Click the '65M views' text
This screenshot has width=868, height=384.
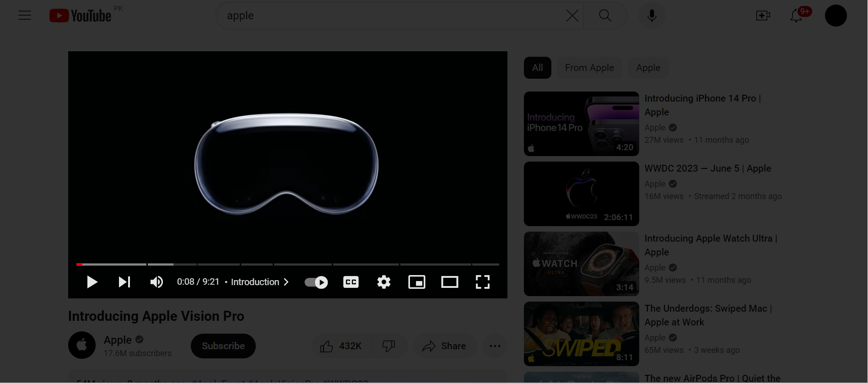tap(664, 350)
